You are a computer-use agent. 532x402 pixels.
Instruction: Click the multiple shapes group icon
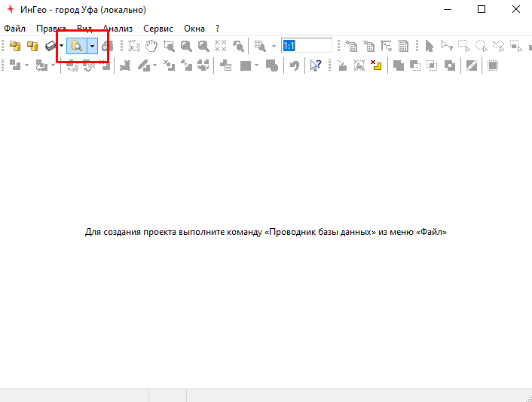click(203, 65)
